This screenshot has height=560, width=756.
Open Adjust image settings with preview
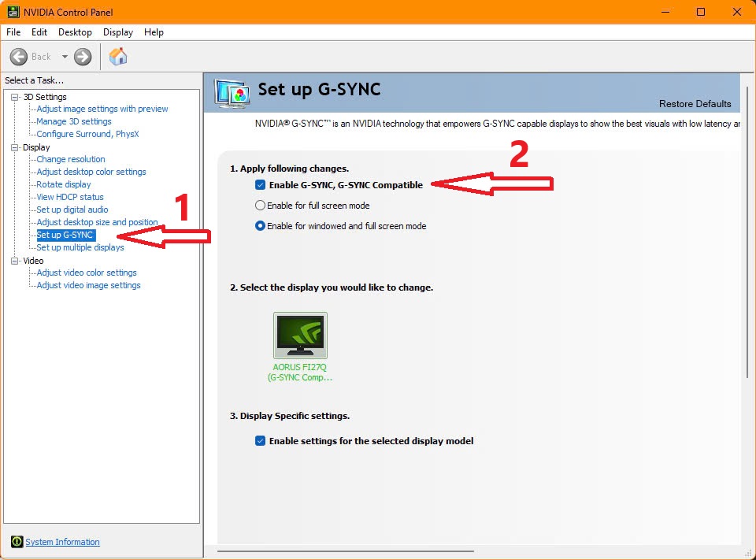coord(102,109)
